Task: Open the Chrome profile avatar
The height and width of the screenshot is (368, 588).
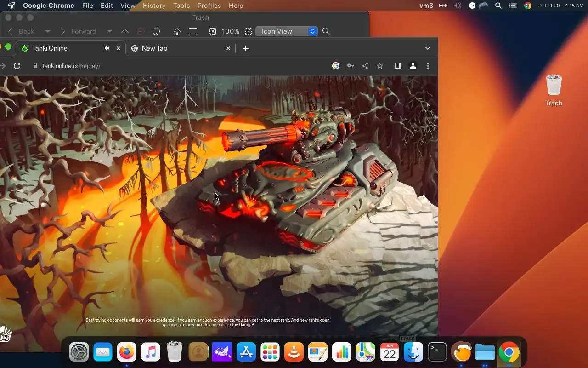Action: [413, 66]
